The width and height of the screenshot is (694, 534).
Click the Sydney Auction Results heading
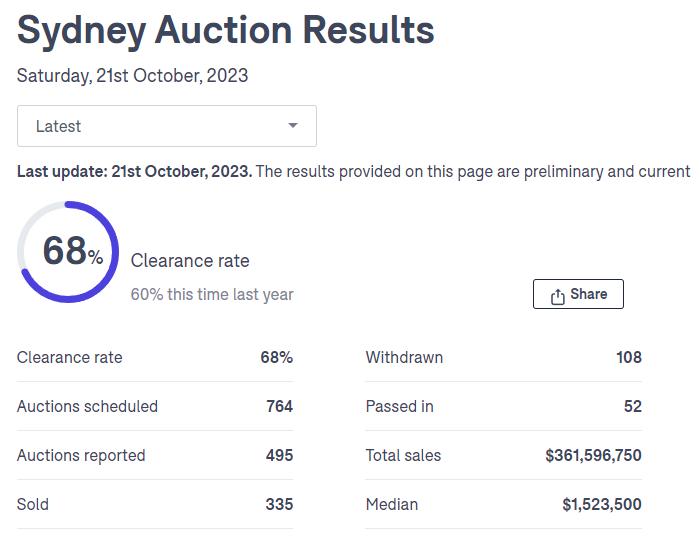pyautogui.click(x=226, y=31)
